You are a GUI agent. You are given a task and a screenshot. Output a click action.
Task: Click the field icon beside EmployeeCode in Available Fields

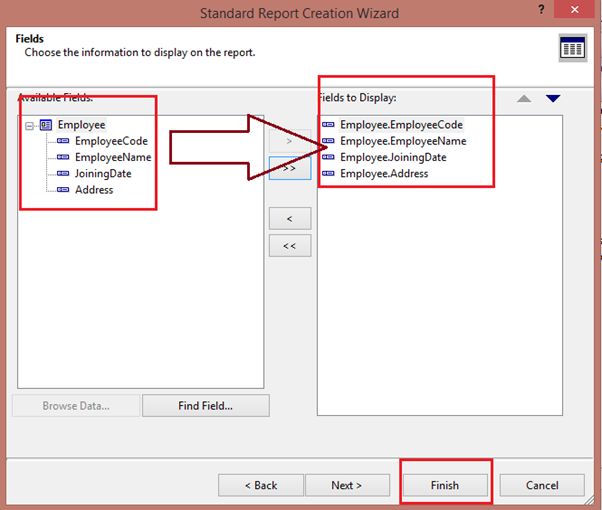click(63, 141)
